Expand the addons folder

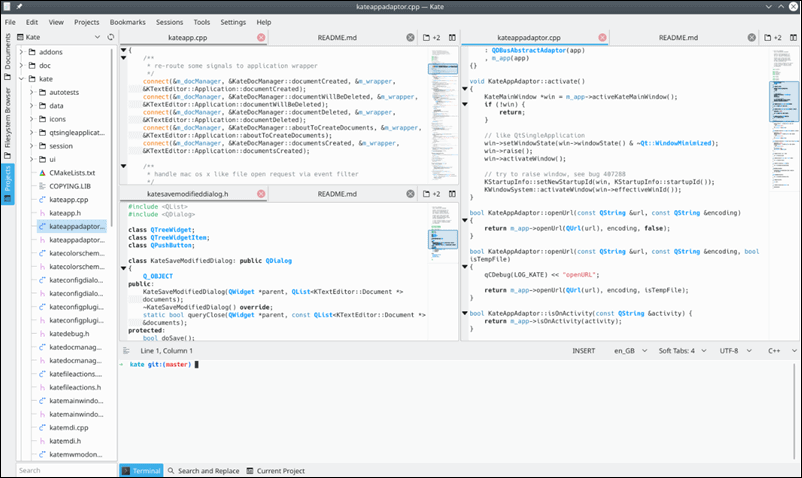point(21,52)
